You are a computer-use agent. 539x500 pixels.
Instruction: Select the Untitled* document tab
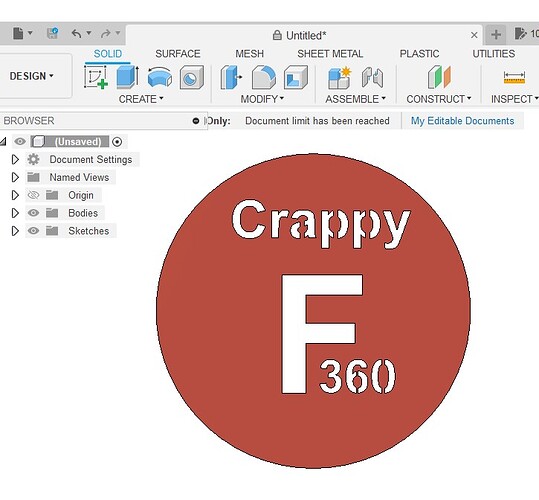click(304, 35)
